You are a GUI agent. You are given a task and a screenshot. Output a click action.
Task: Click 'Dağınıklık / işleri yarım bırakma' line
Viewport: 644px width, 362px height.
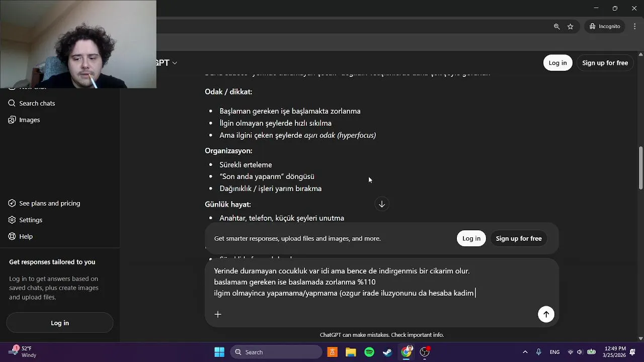(x=271, y=189)
